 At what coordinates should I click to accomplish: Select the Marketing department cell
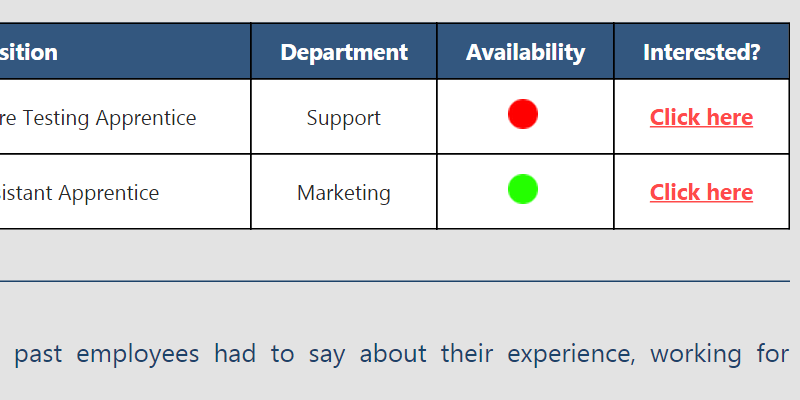[x=344, y=193]
